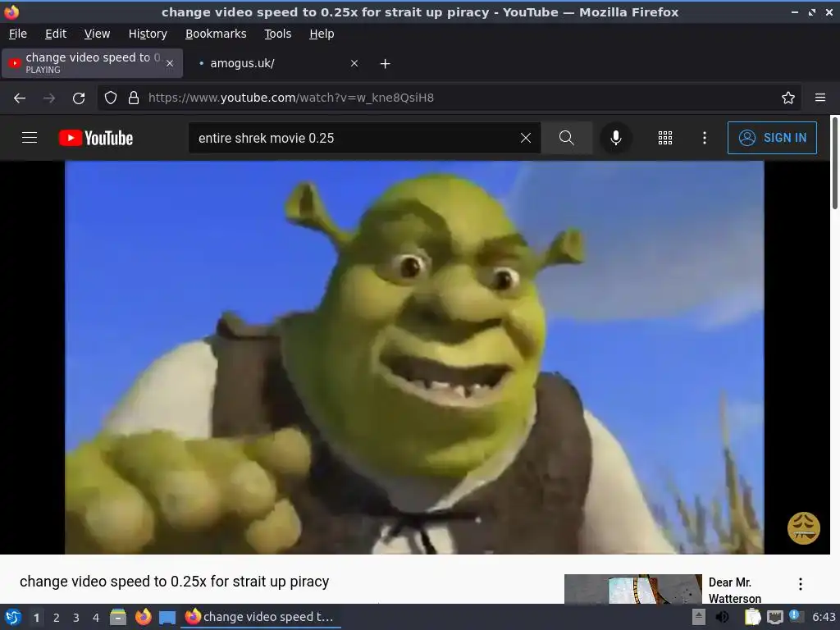The width and height of the screenshot is (840, 630).
Task: Clear the YouTube search query
Action: (x=526, y=138)
